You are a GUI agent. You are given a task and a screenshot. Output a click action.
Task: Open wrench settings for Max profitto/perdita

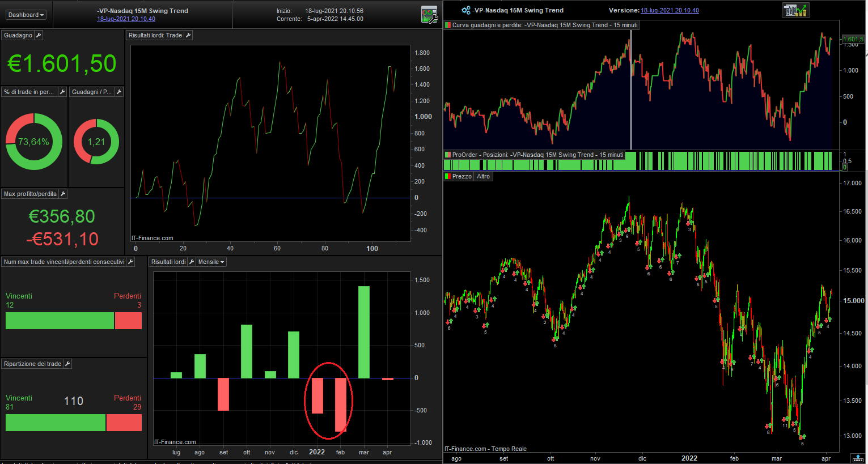(63, 194)
